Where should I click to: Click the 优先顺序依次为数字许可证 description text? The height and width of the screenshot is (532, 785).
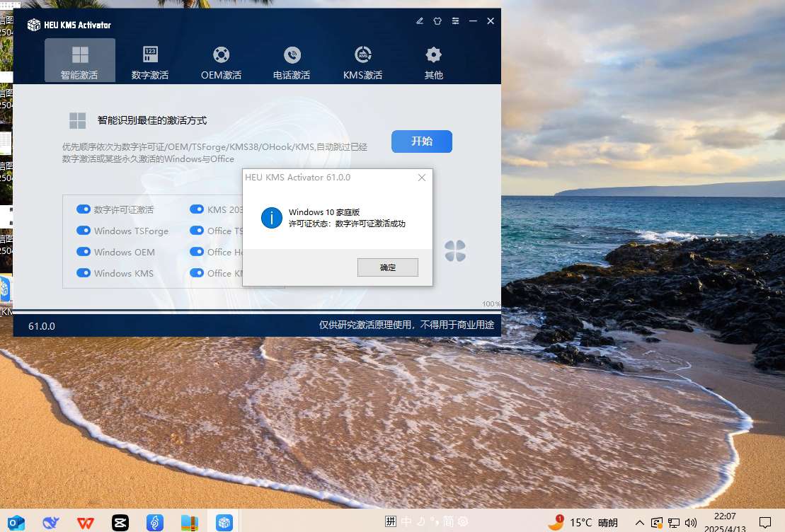click(214, 153)
